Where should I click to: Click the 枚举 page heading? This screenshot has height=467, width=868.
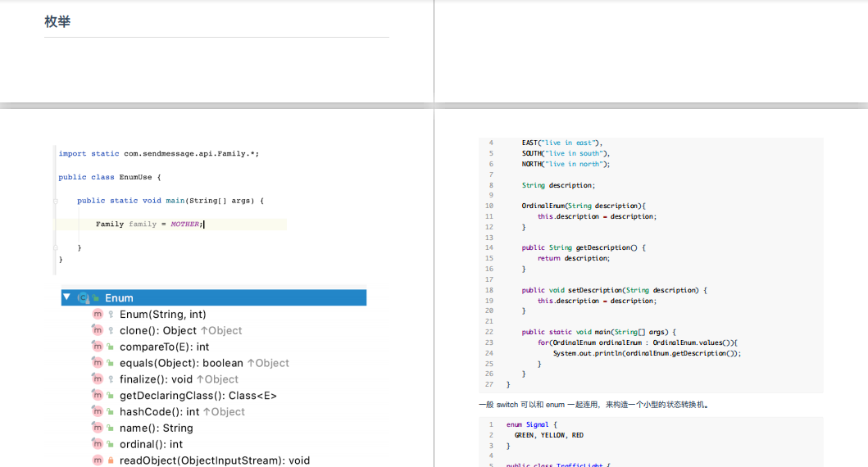[x=57, y=21]
